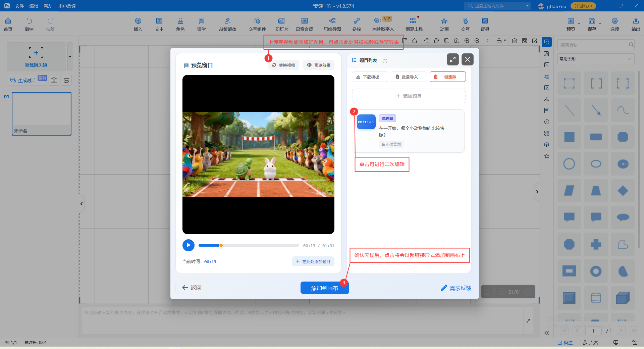This screenshot has width=644, height=349.
Task: Click the 预览效果 eye preview button
Action: [319, 65]
